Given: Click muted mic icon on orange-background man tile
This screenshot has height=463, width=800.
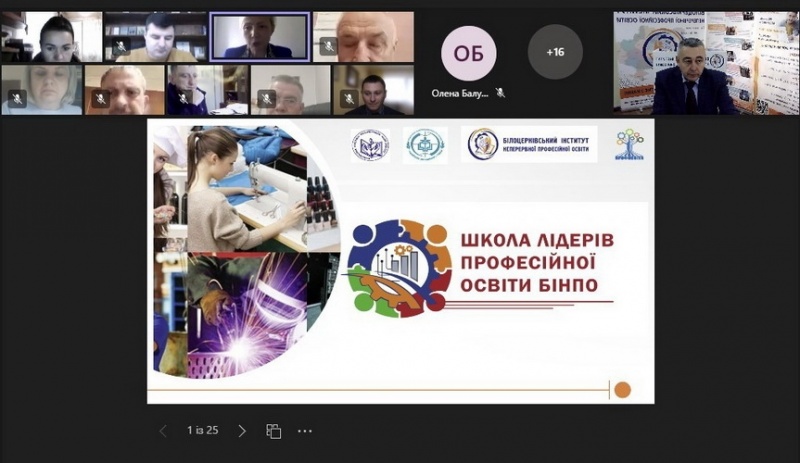Looking at the screenshot, I should 101,99.
